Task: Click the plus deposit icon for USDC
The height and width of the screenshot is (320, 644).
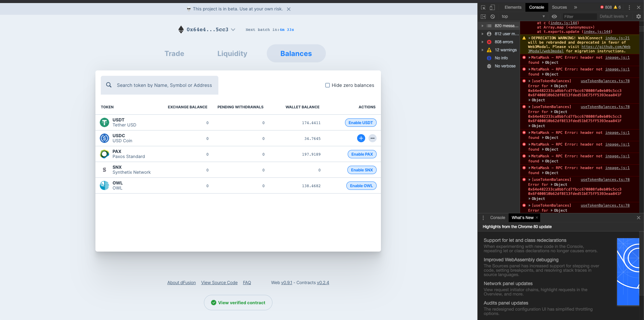Action: click(x=361, y=138)
